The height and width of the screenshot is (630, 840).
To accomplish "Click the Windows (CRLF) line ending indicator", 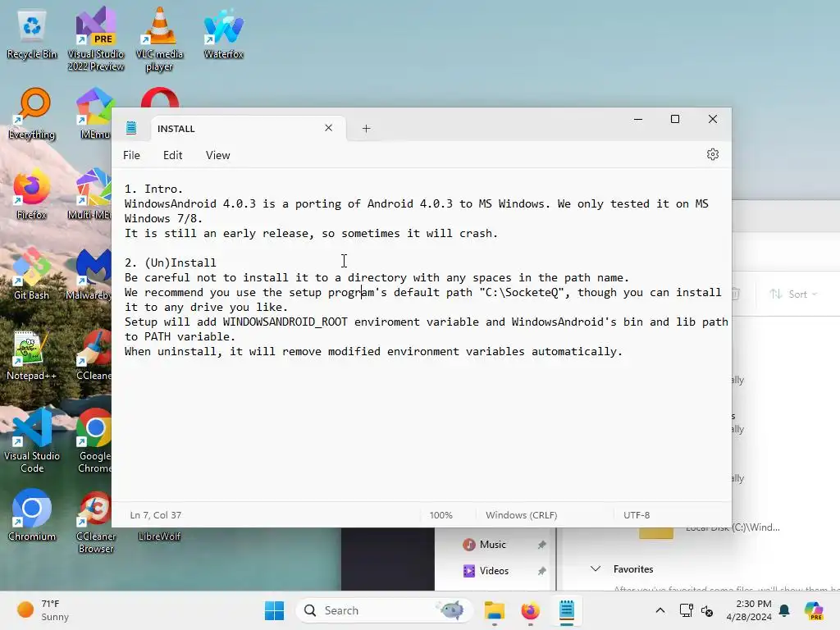I will (x=521, y=515).
